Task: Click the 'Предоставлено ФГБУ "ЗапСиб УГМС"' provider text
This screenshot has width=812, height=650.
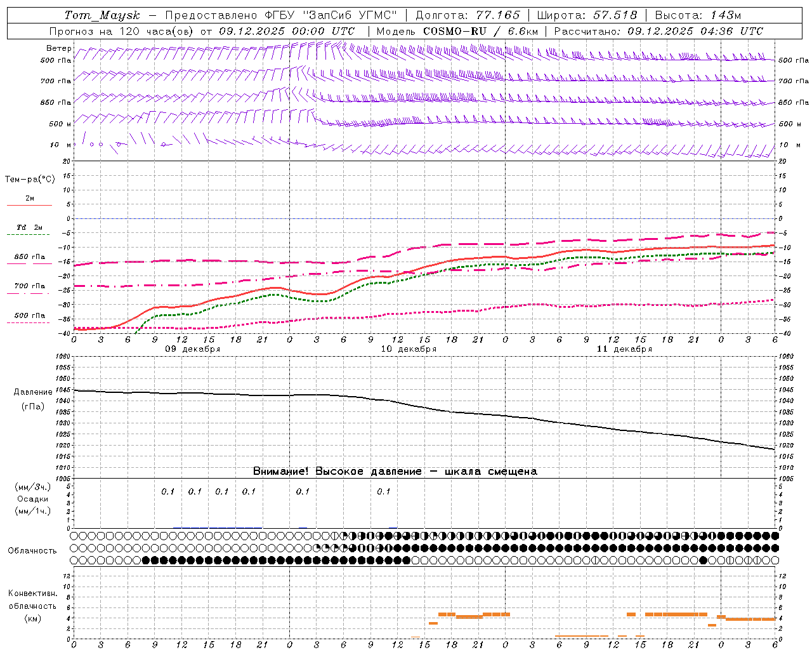Action: point(281,15)
